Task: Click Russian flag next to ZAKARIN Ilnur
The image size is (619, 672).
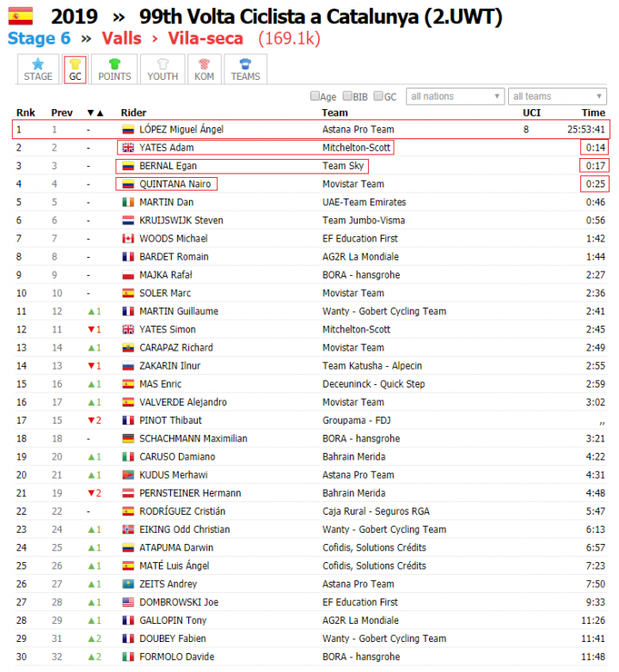Action: pos(128,365)
